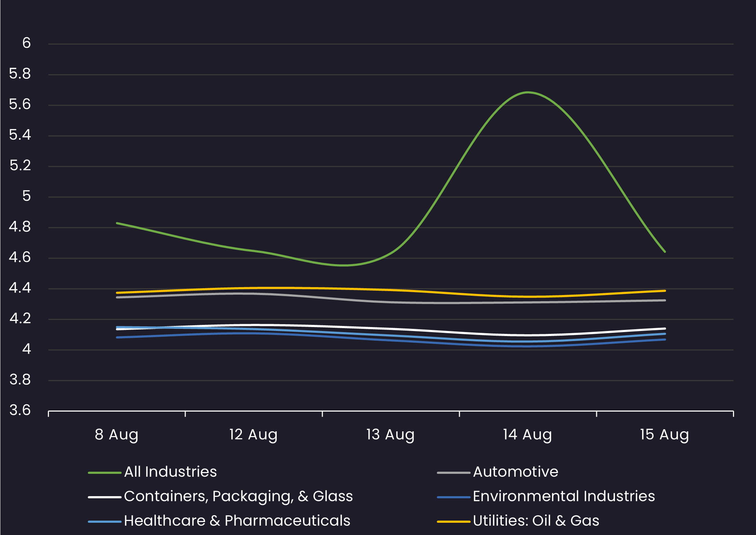Click the 14 Aug axis label
This screenshot has width=756, height=535.
[528, 435]
